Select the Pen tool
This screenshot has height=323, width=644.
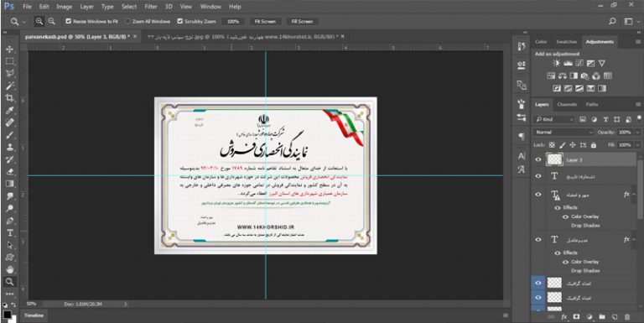tap(9, 221)
